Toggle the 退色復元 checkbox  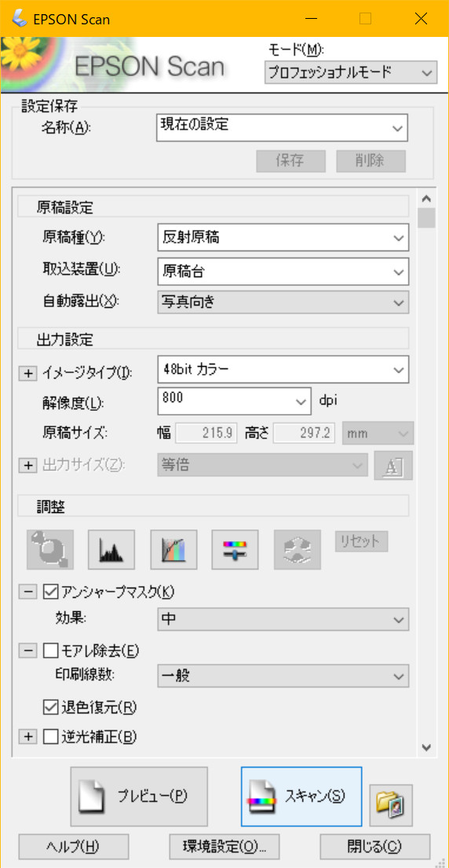(49, 706)
